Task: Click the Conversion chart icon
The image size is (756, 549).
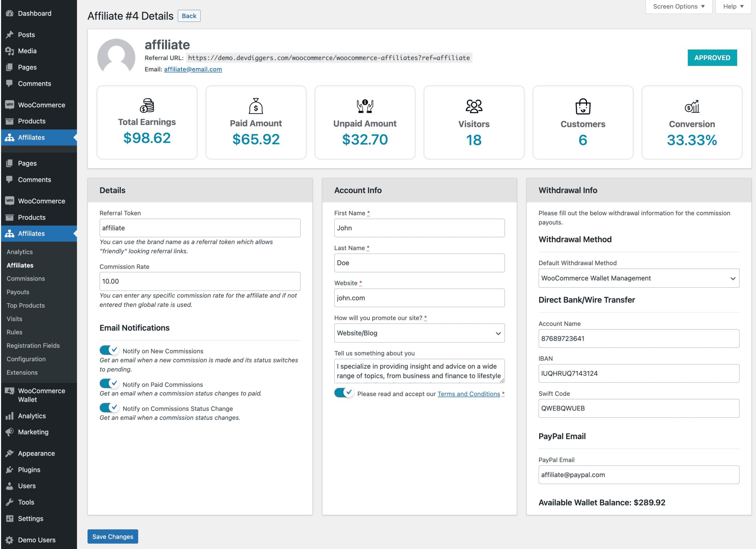Action: pos(692,106)
